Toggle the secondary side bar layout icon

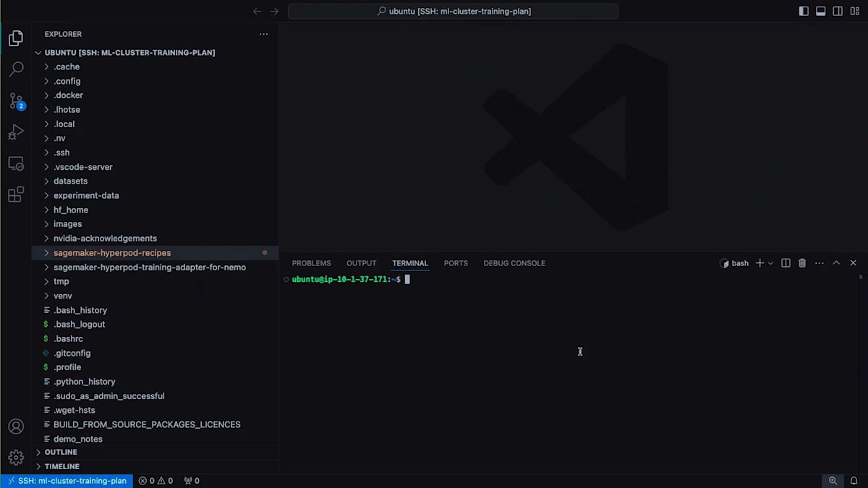pos(838,11)
